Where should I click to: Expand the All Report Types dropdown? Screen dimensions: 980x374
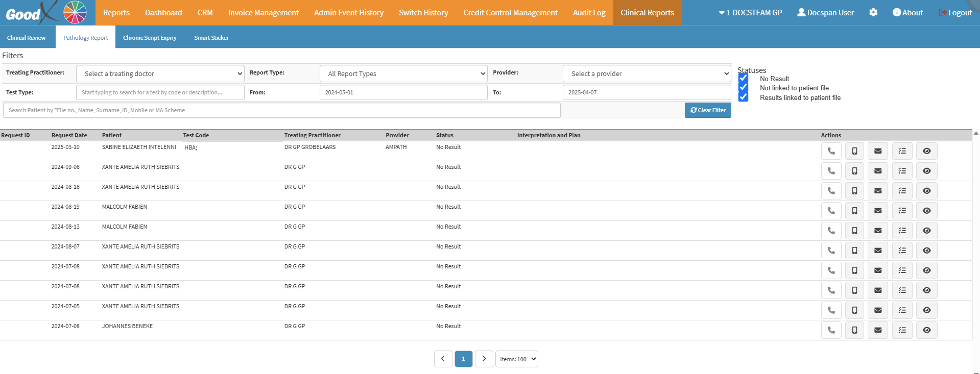403,73
